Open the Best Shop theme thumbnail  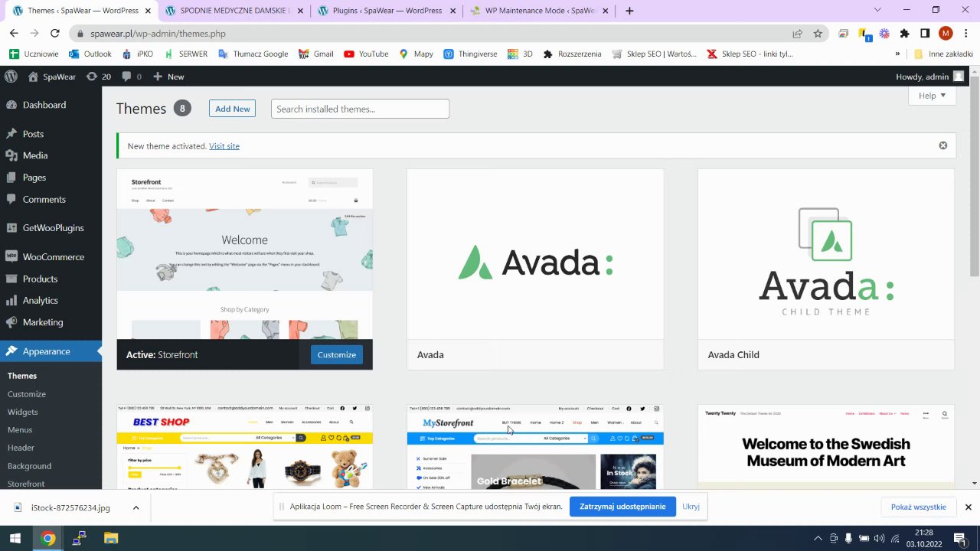(x=245, y=447)
